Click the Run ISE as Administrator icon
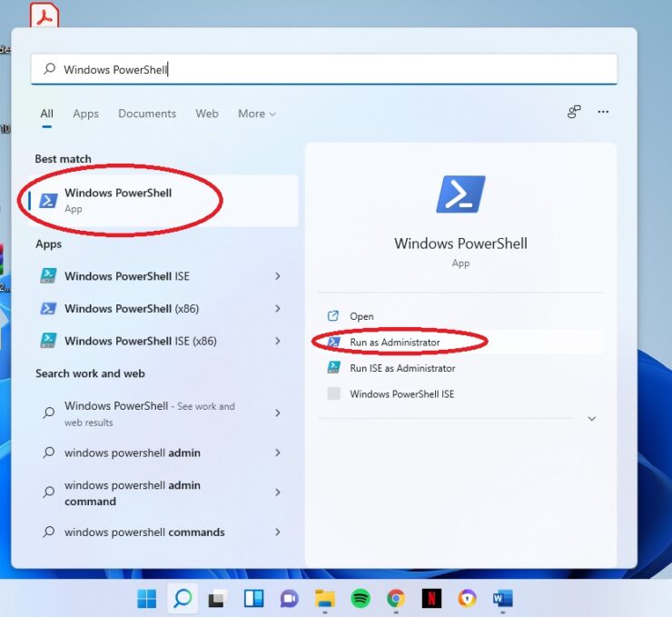The image size is (672, 617). point(333,368)
